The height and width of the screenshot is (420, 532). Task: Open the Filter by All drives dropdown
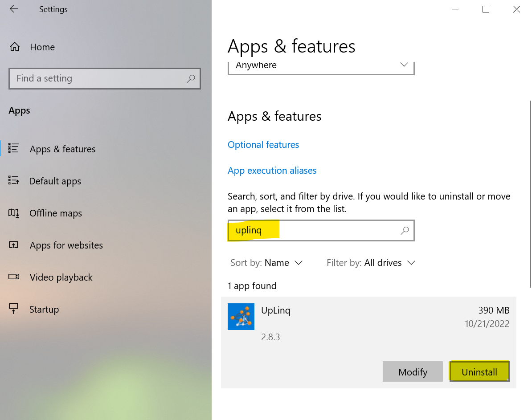[371, 263]
